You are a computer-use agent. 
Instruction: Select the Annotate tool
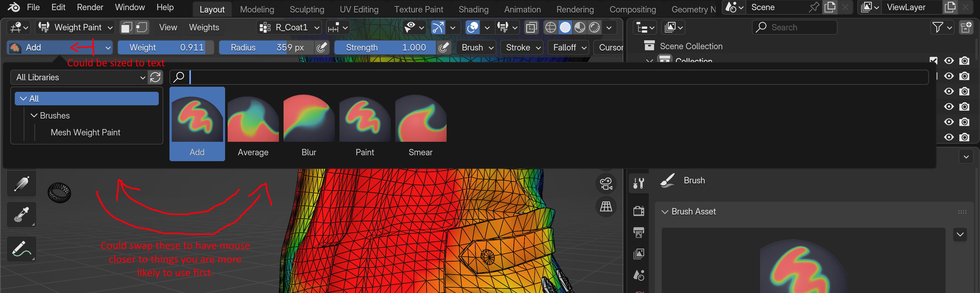(x=22, y=249)
